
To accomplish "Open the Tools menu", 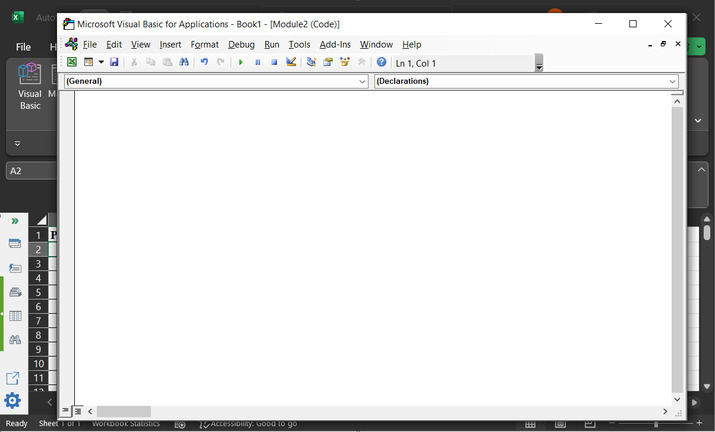I will coord(299,45).
